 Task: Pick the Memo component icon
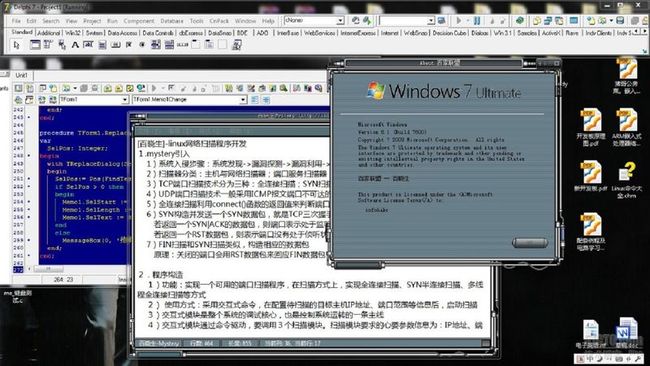click(x=102, y=45)
